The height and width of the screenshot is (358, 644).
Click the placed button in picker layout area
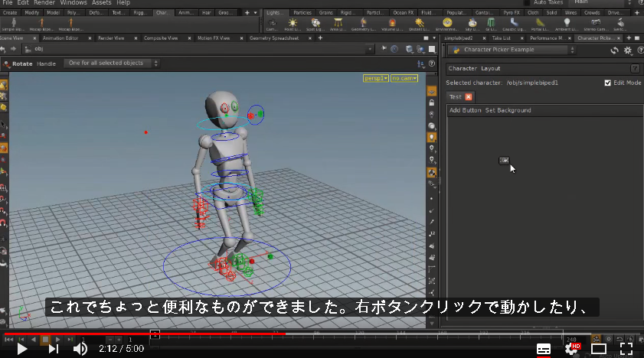(x=504, y=161)
